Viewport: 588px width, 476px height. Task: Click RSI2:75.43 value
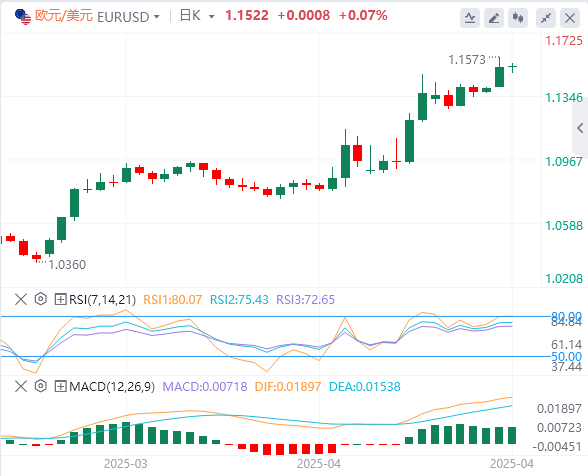point(239,299)
